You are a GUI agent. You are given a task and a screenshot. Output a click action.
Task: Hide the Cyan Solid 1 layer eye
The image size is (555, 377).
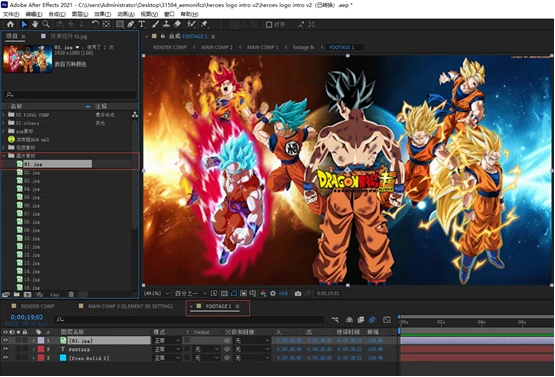click(5, 358)
